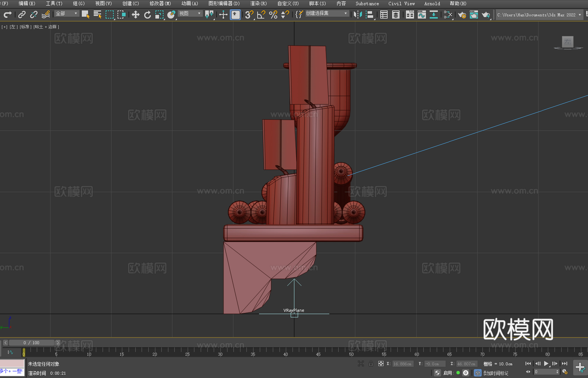Image resolution: width=588 pixels, height=378 pixels.
Task: Select the Select Object tool
Action: pyautogui.click(x=86, y=14)
